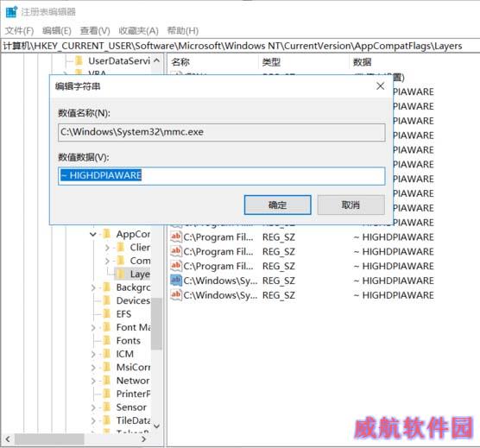The width and height of the screenshot is (480, 448).
Task: Expand the Sensor key chevron
Action: [93, 407]
